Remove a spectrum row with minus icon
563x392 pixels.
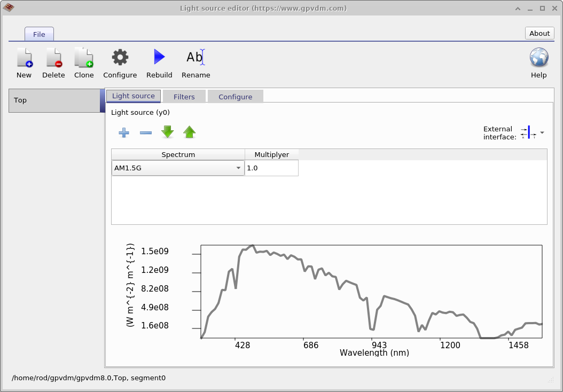click(145, 132)
